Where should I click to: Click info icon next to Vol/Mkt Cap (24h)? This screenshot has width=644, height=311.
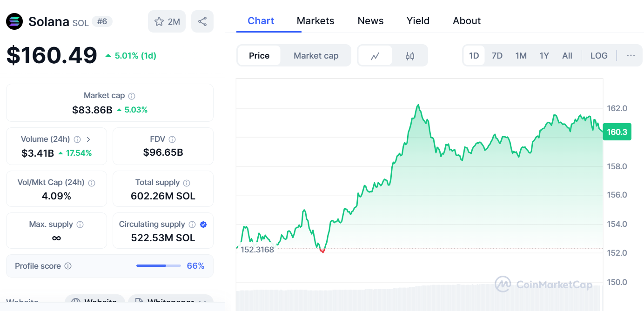(92, 183)
